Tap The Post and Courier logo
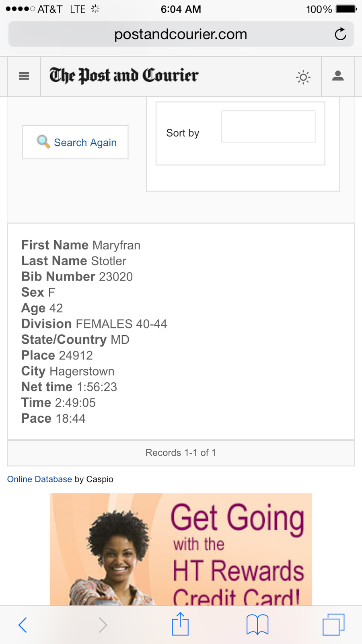Viewport: 362px width, 644px height. (x=124, y=76)
